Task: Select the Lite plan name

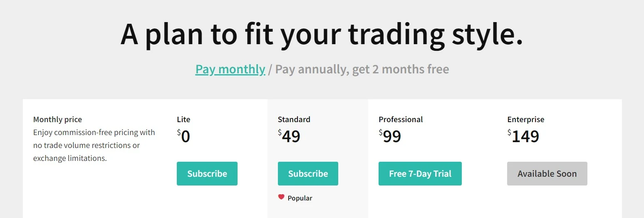Action: coord(183,119)
